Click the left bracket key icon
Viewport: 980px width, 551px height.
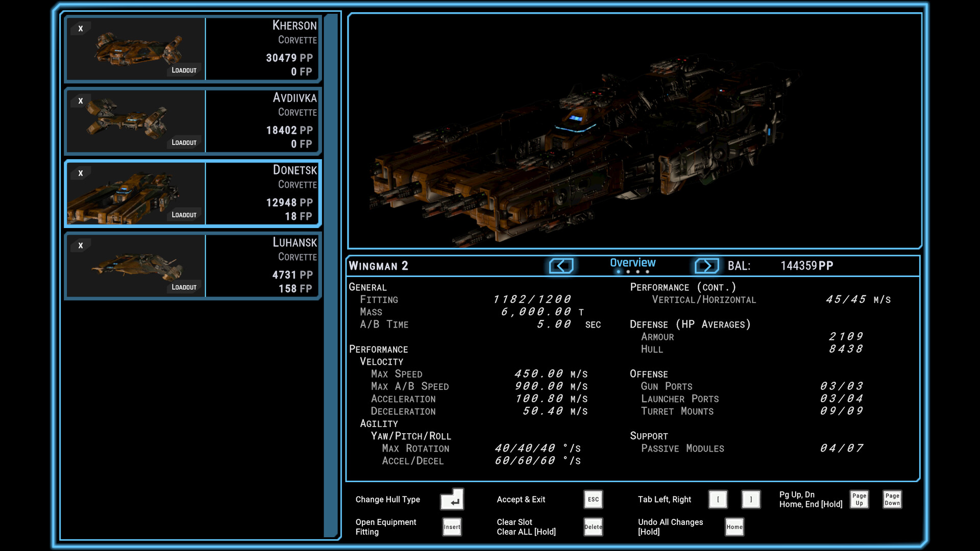[x=718, y=499]
